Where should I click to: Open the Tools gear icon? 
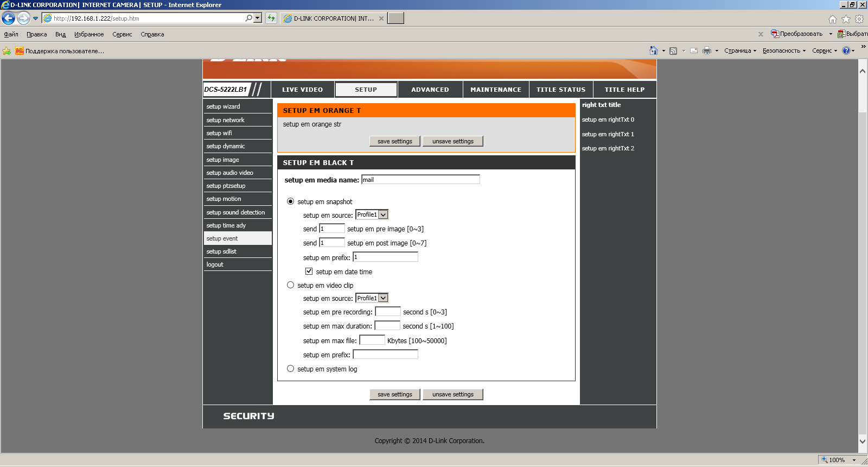tap(859, 19)
